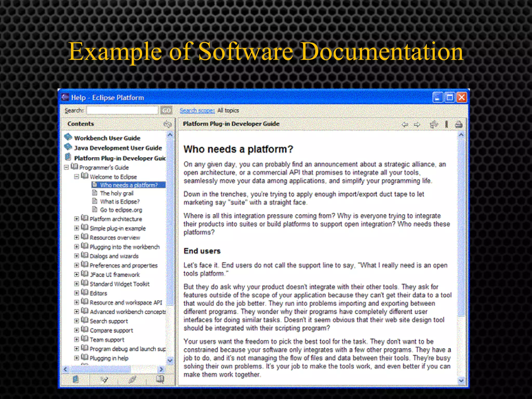Screen dimensions: 532x399
Task: Maximize the Help window
Action: click(450, 98)
